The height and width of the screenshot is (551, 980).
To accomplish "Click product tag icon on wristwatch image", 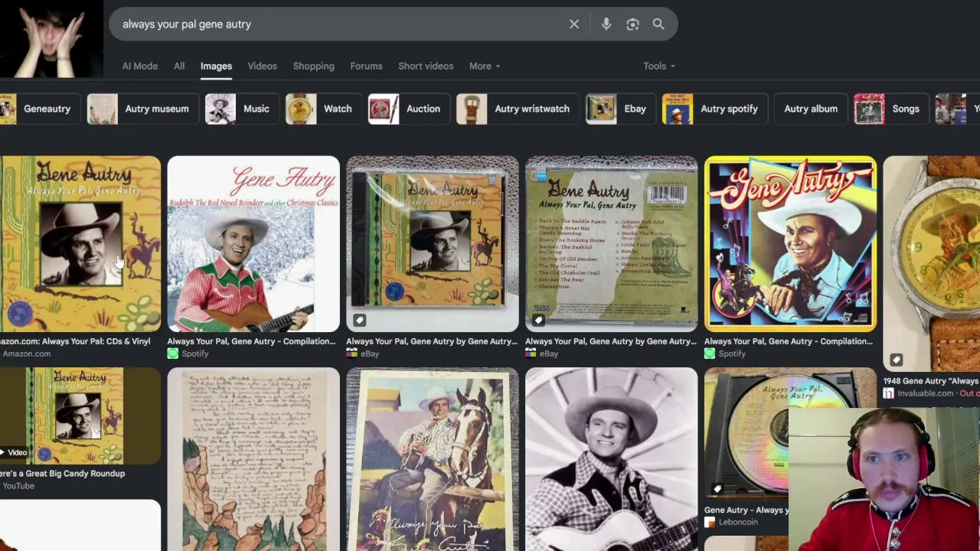I will coord(897,360).
